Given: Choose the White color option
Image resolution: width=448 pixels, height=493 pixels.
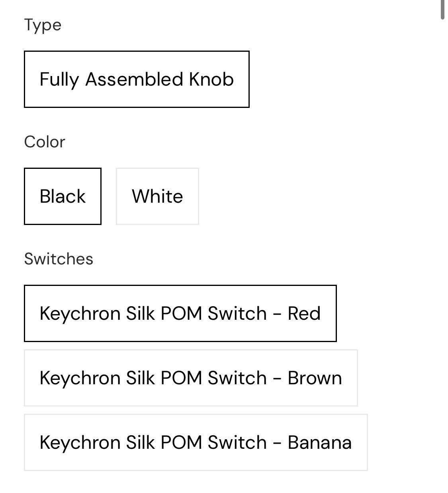Looking at the screenshot, I should pos(157,196).
